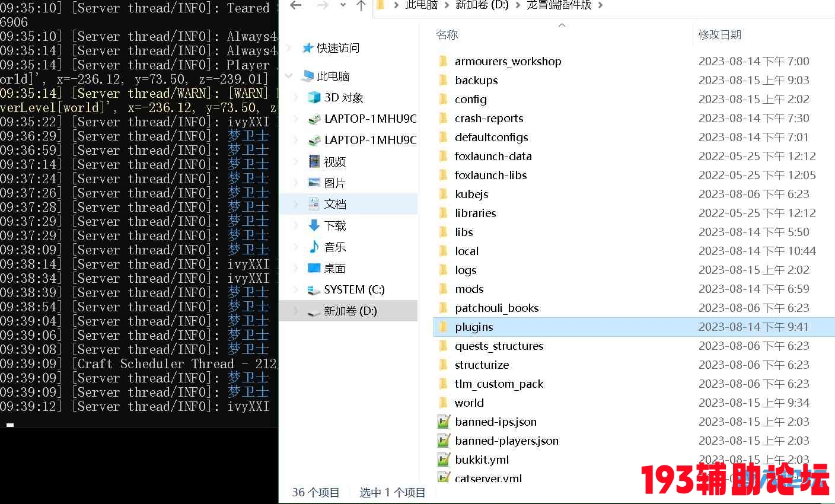
Task: Click the 图片 picture icon in sidebar
Action: click(314, 183)
